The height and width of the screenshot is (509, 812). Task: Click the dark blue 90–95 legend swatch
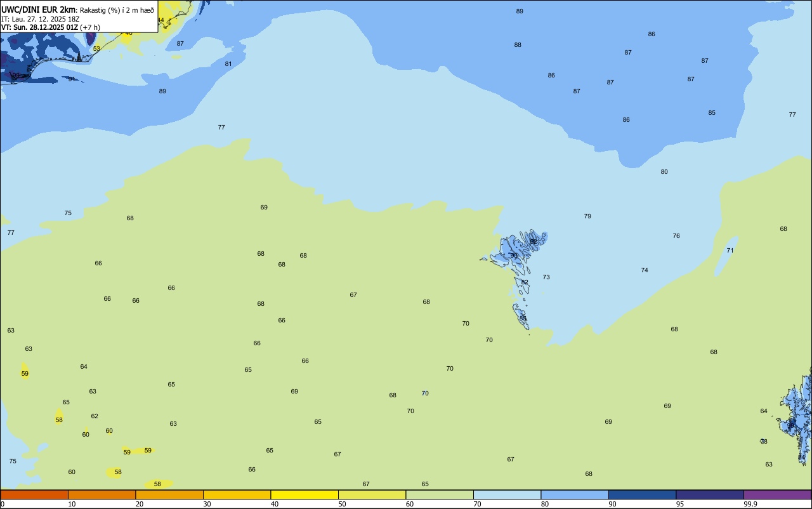point(642,494)
